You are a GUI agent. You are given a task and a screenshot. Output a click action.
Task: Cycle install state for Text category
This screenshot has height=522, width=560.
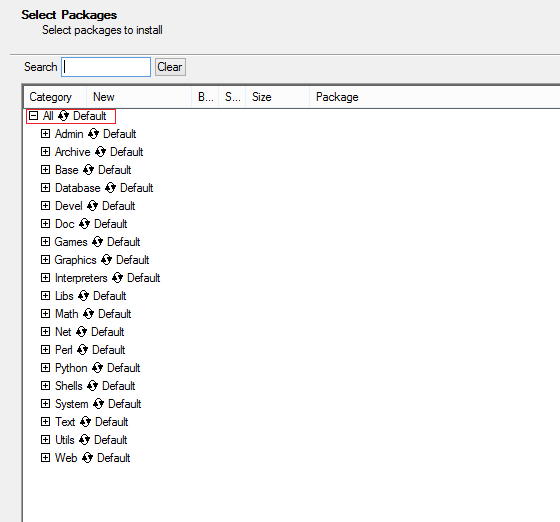[x=85, y=422]
